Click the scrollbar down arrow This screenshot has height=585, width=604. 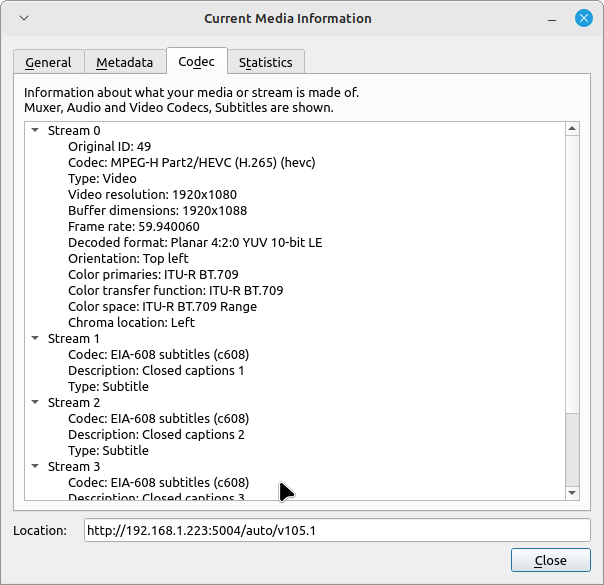click(x=572, y=492)
